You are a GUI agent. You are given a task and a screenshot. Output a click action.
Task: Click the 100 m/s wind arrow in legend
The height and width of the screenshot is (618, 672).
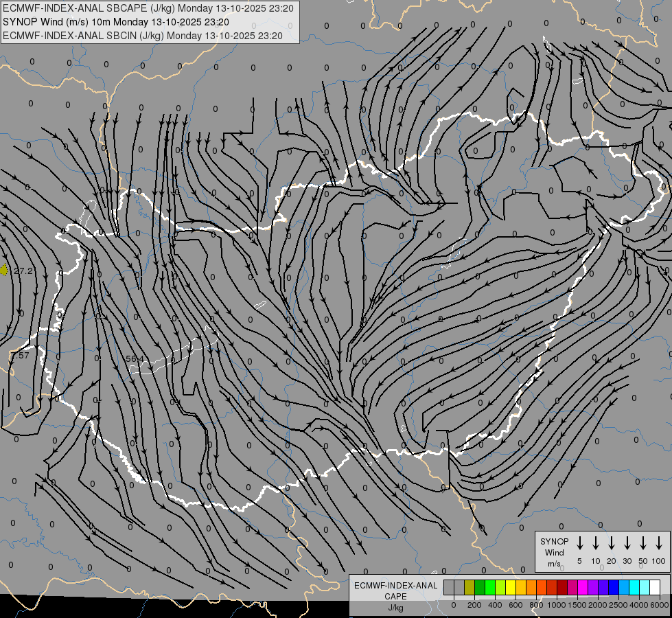659,543
